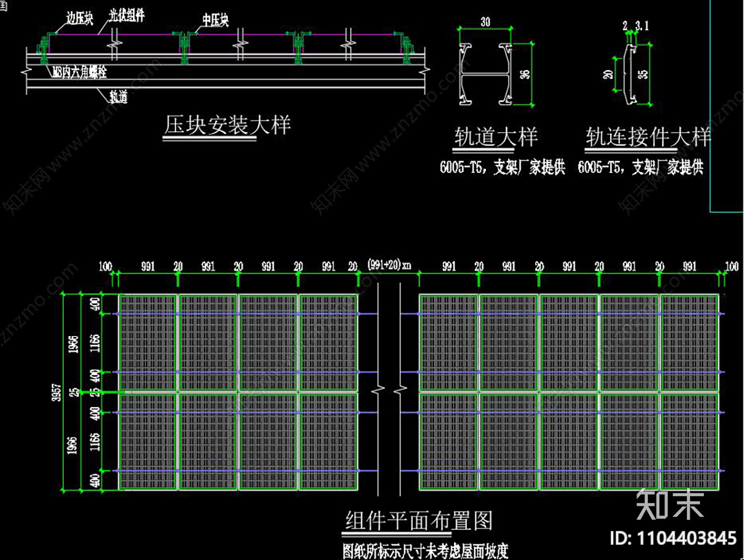Pick the 边压块 leader label
This screenshot has height=560, width=744.
pyautogui.click(x=79, y=18)
